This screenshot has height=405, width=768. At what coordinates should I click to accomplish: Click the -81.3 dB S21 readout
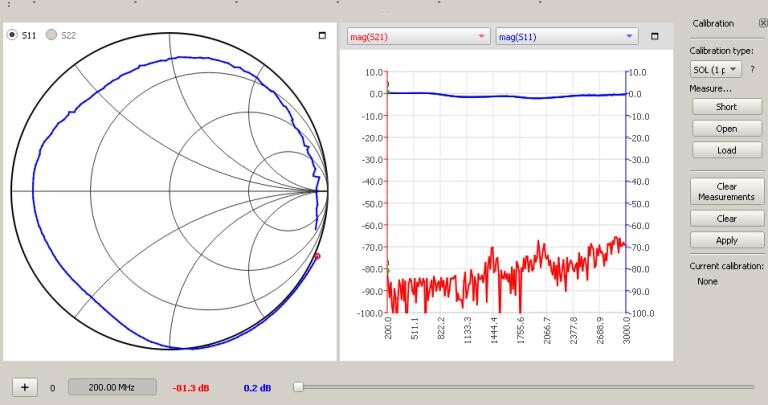[x=191, y=388]
